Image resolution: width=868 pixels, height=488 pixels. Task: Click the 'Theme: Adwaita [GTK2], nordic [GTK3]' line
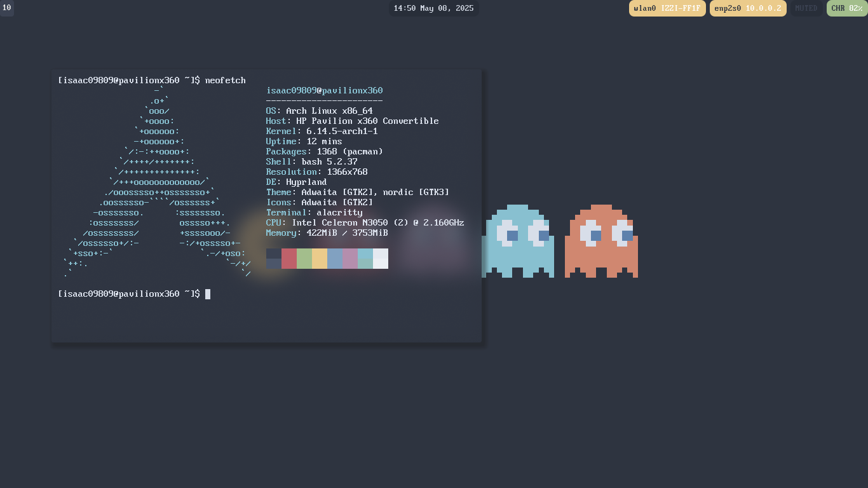[357, 193]
